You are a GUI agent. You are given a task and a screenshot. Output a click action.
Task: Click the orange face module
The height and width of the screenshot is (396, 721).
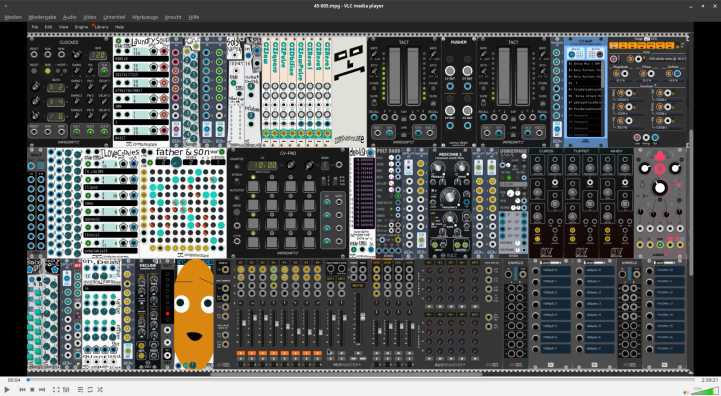point(194,314)
